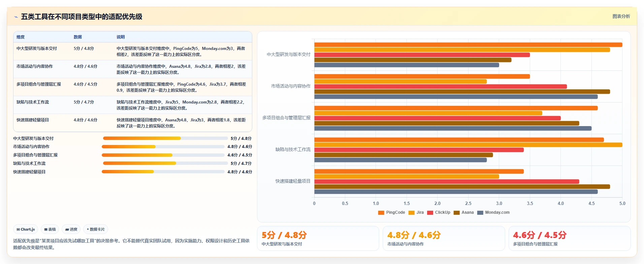The width and height of the screenshot is (644, 264).
Task: Click x-axis tick 2.5 on chart
Action: tap(468, 204)
